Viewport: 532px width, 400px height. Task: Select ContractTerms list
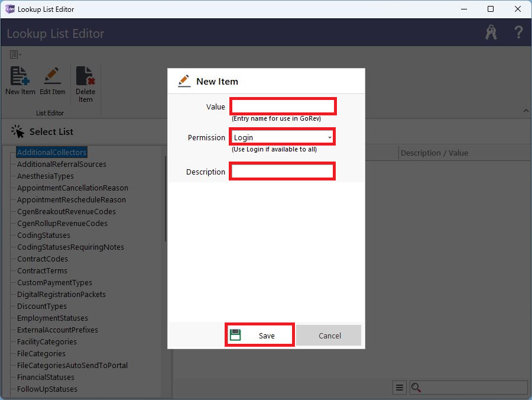point(42,270)
